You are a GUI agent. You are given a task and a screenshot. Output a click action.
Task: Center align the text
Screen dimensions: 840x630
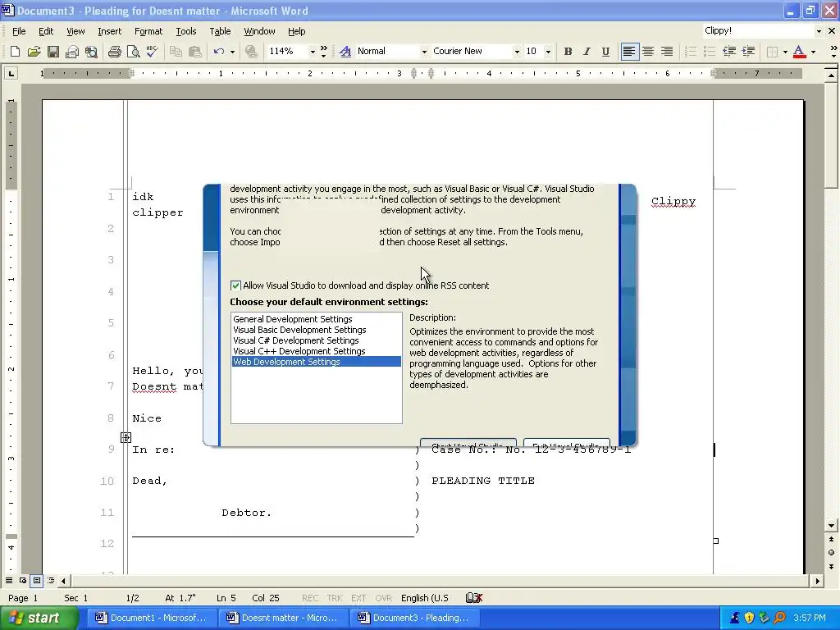point(648,52)
